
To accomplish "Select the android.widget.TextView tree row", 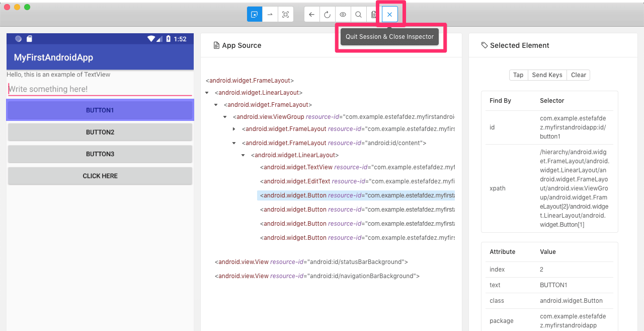I will click(x=357, y=167).
